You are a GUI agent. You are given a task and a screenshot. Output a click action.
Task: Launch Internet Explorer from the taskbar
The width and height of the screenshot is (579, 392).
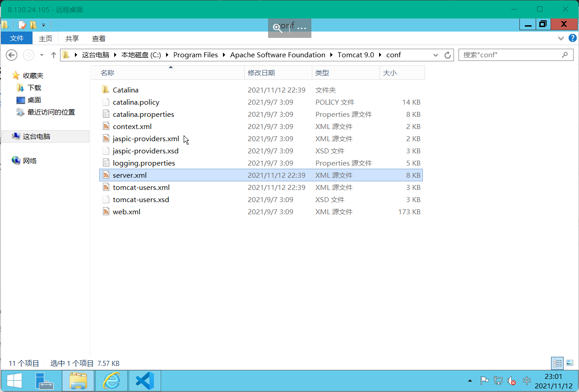pos(111,381)
